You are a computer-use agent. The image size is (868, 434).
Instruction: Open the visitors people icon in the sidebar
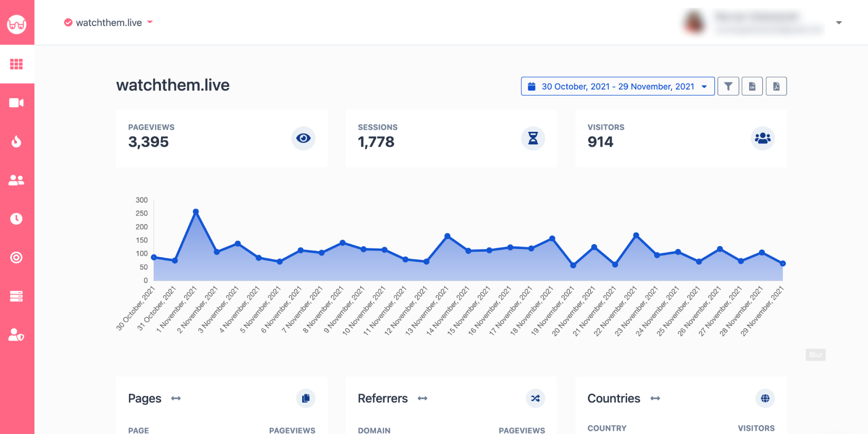pos(17,180)
